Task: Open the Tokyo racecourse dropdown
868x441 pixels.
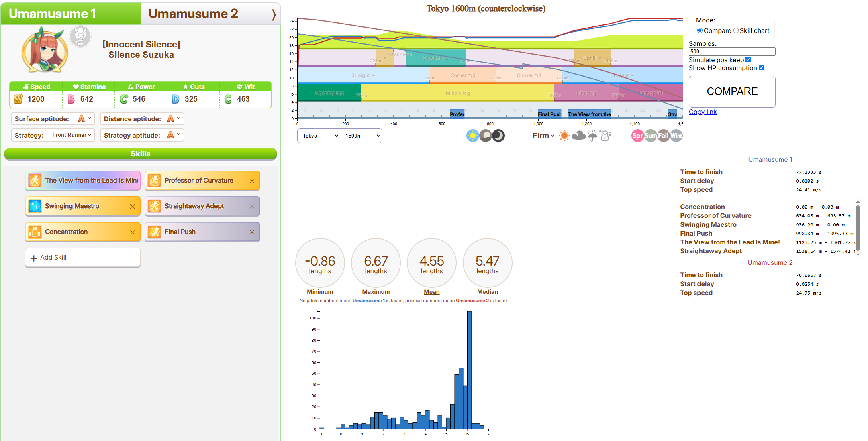Action: [x=319, y=136]
